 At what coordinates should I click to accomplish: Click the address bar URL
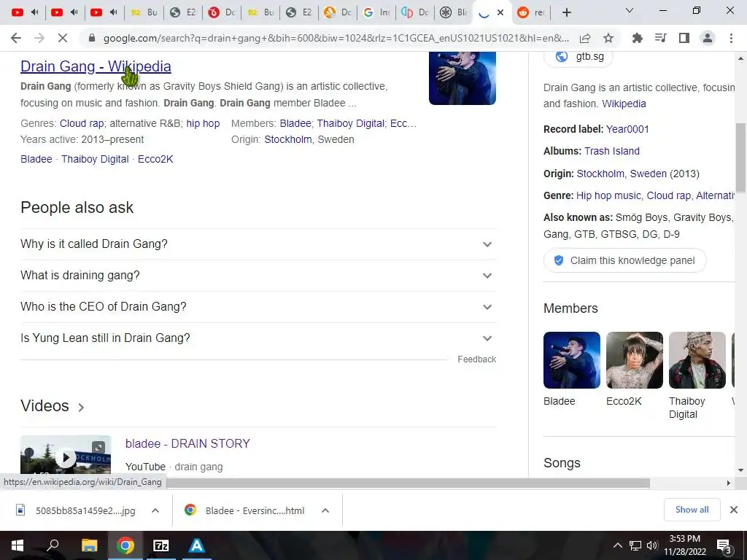(336, 38)
